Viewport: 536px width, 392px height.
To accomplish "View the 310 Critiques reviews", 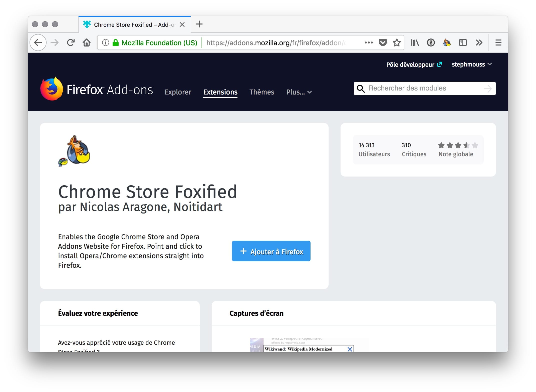I will (x=414, y=149).
